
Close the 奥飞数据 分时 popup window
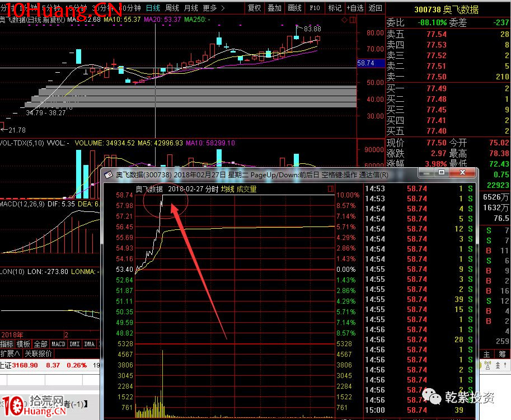(x=462, y=173)
